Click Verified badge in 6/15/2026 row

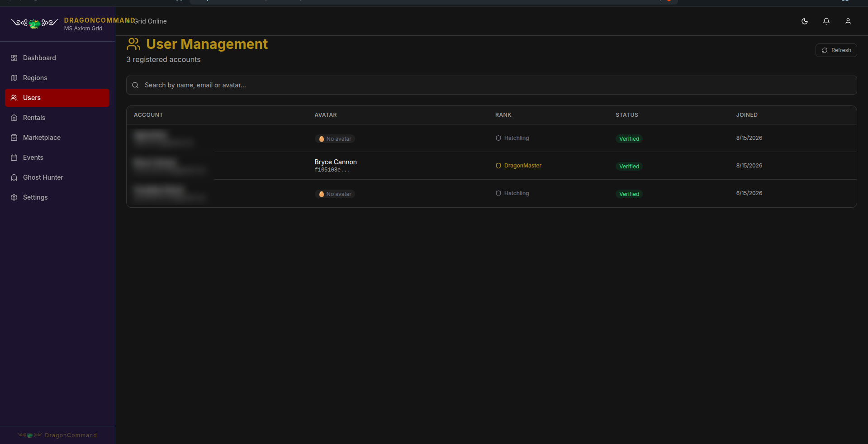629,194
